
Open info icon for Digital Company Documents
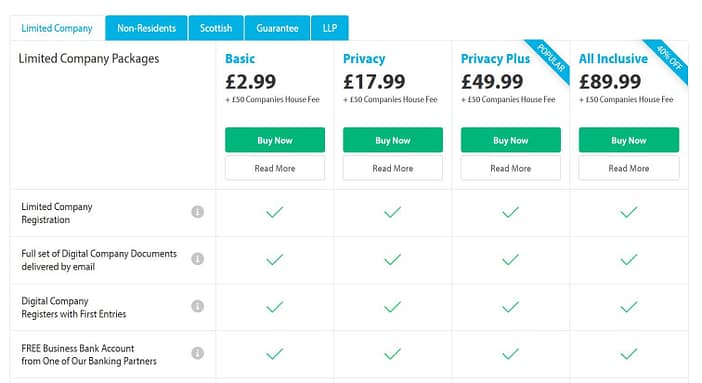tap(197, 259)
